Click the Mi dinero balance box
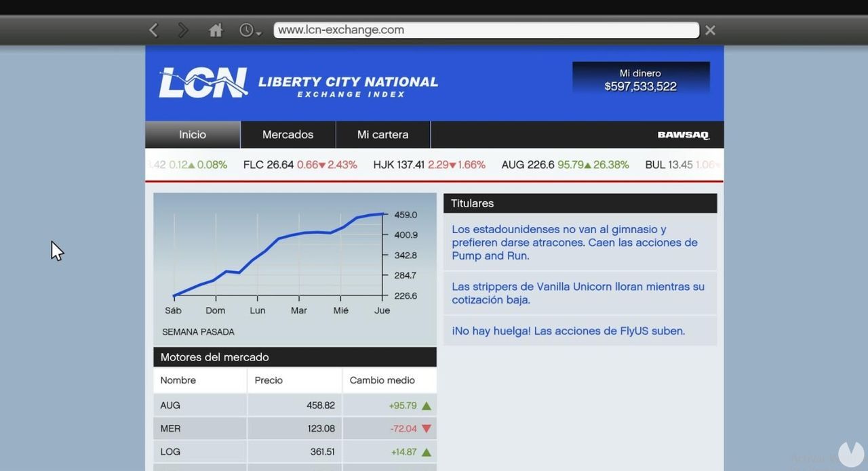The width and height of the screenshot is (868, 471). (641, 79)
